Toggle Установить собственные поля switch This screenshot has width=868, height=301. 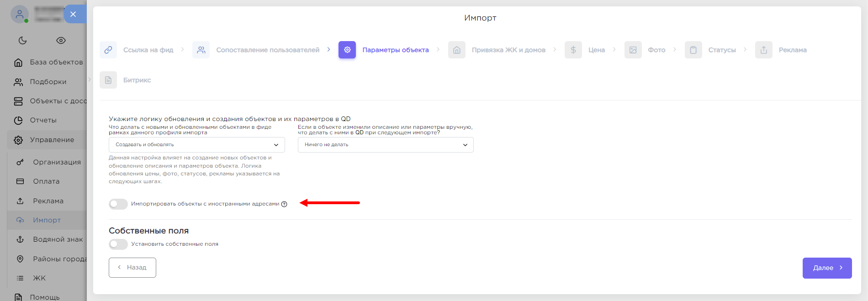(x=118, y=244)
